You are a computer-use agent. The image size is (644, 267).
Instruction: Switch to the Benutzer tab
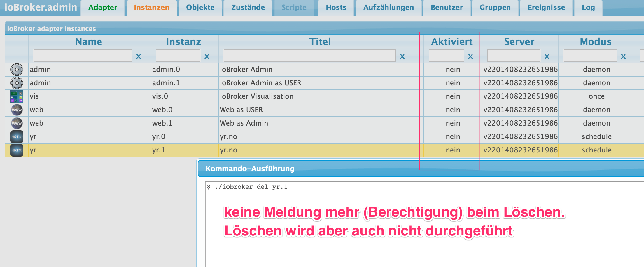click(447, 8)
